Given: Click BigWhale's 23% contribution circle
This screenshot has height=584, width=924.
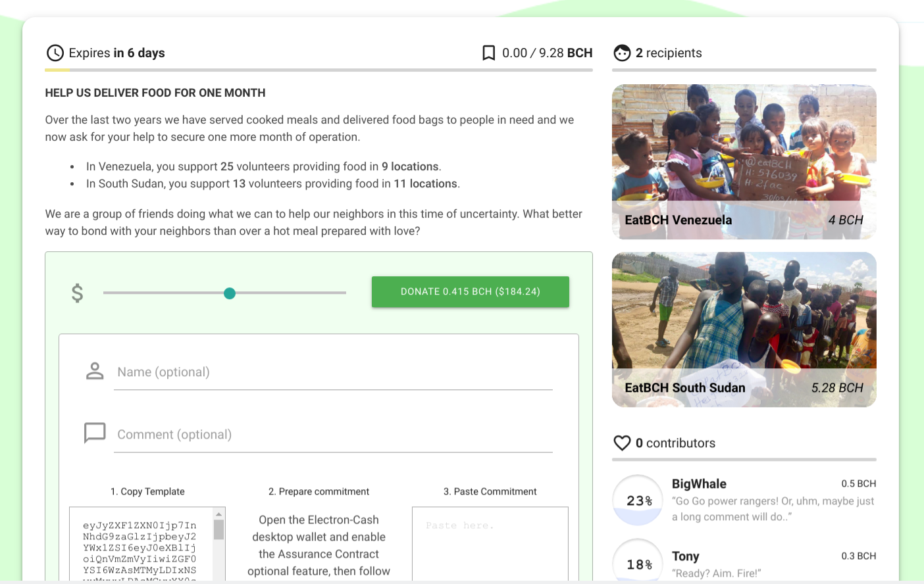Looking at the screenshot, I should pyautogui.click(x=638, y=500).
